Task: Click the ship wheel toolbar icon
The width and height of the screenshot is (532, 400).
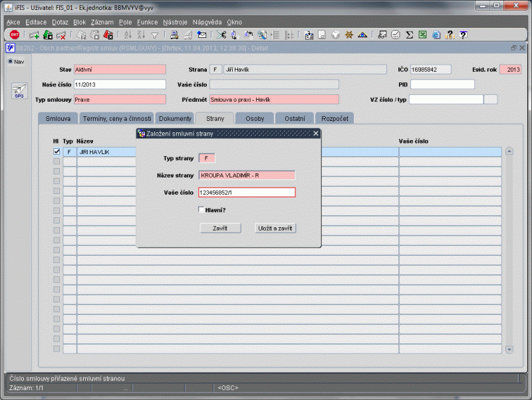Action: (x=348, y=35)
